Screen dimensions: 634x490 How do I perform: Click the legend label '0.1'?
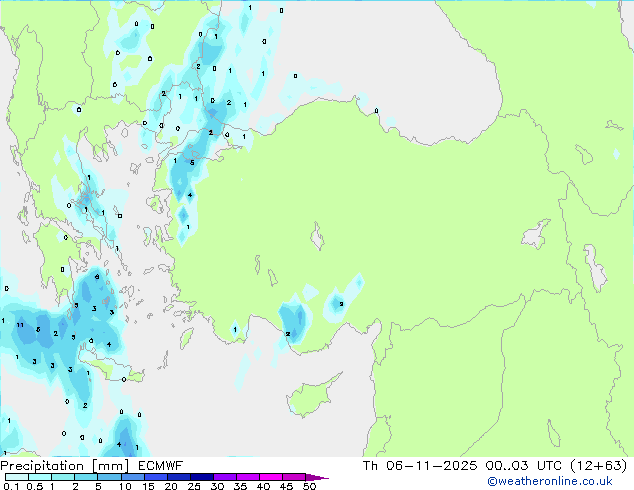click(x=11, y=486)
